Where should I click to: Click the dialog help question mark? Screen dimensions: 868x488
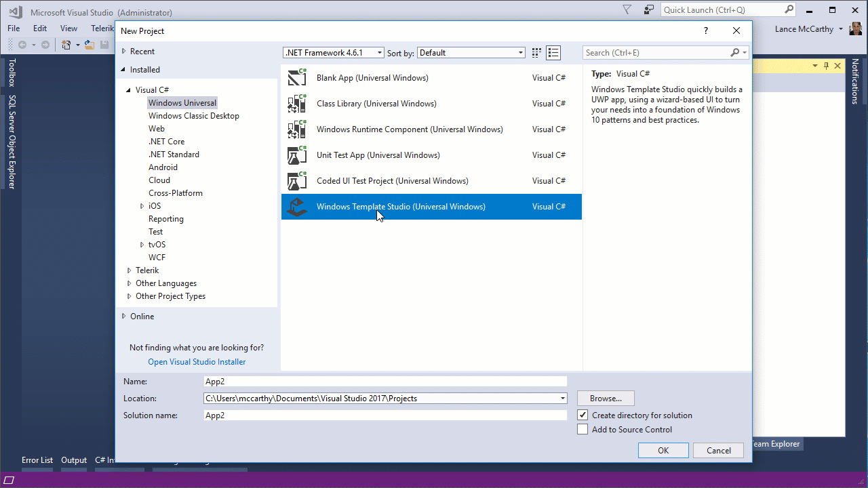706,30
